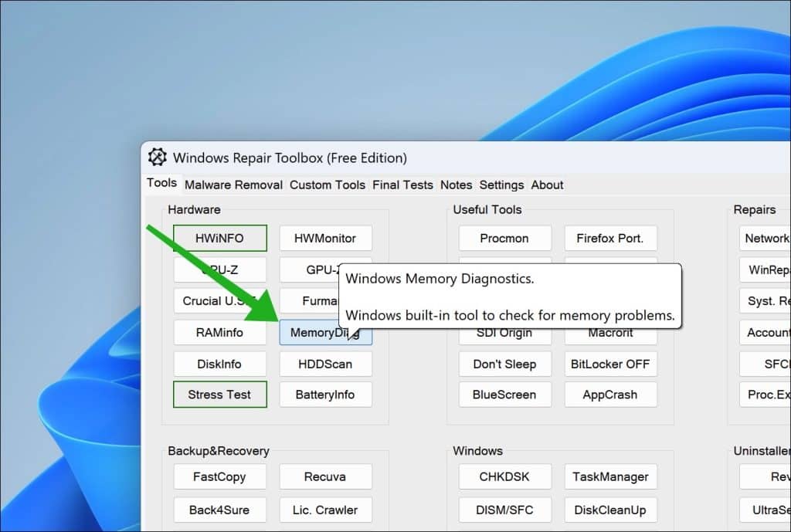Open DiskInfo hardware tool
Screen dimensions: 791x532
[219, 364]
